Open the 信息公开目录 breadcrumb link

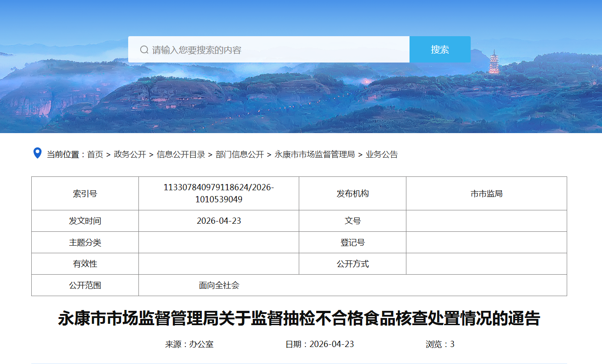(181, 155)
